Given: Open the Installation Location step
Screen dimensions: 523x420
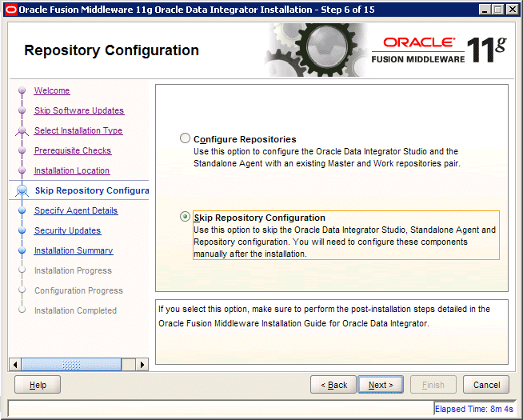Looking at the screenshot, I should pyautogui.click(x=72, y=170).
